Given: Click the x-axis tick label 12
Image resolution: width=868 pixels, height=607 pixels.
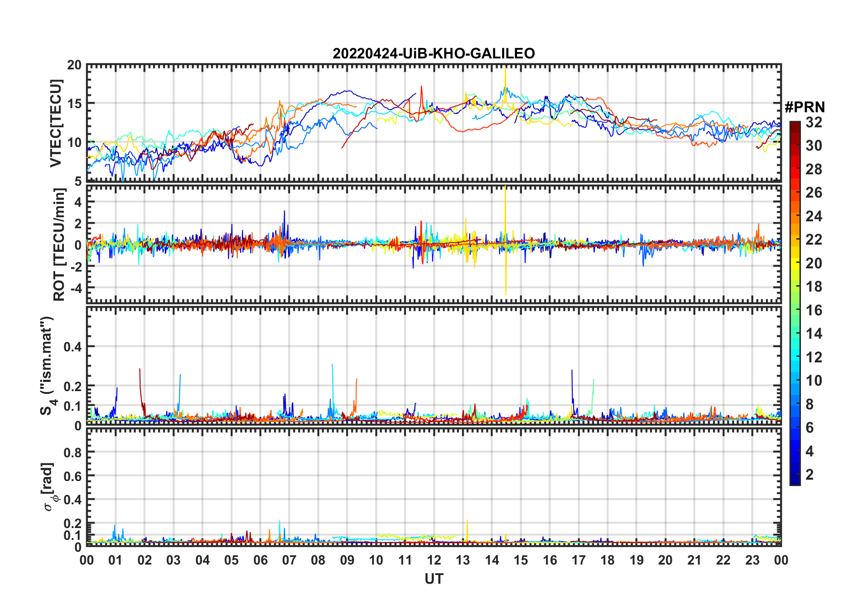Looking at the screenshot, I should point(434,560).
